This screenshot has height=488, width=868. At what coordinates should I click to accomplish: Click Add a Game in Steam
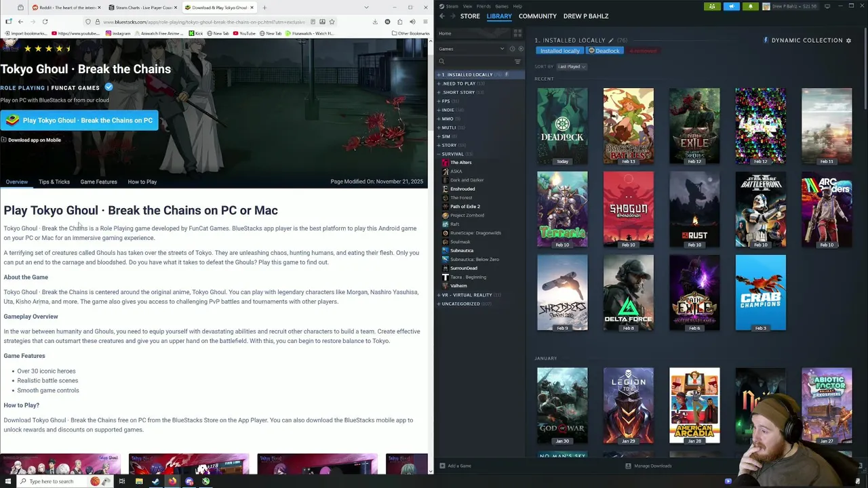point(456,466)
